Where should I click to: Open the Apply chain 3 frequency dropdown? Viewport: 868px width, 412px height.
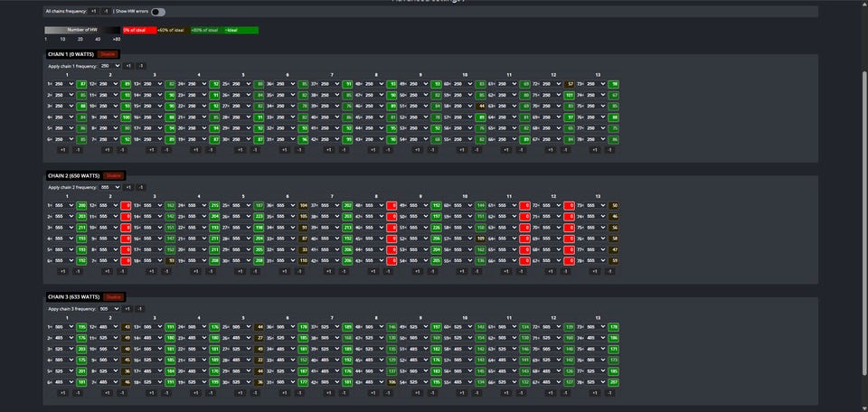[x=109, y=309]
